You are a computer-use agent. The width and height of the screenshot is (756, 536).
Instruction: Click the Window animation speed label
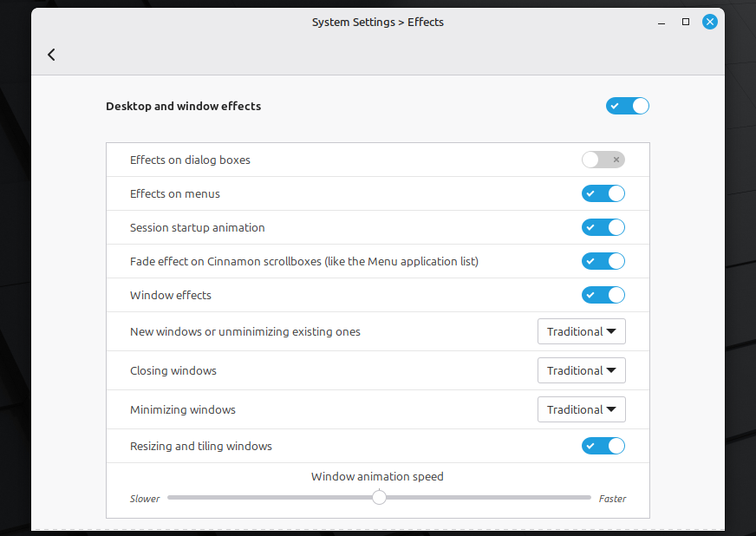pos(377,476)
